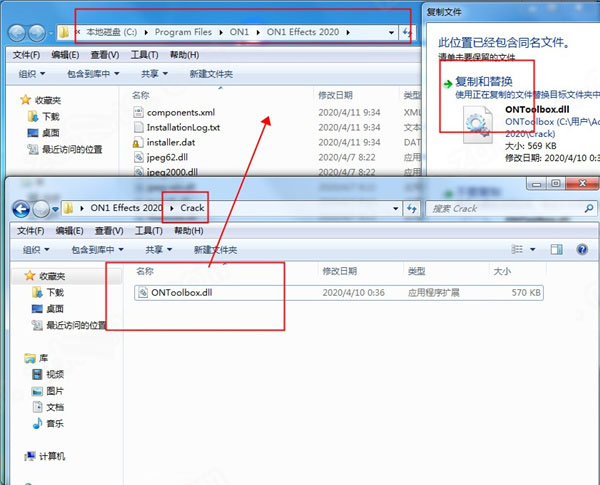Select 本地磁盘 (C:) breadcrumb
This screenshot has width=600, height=485.
pos(111,32)
